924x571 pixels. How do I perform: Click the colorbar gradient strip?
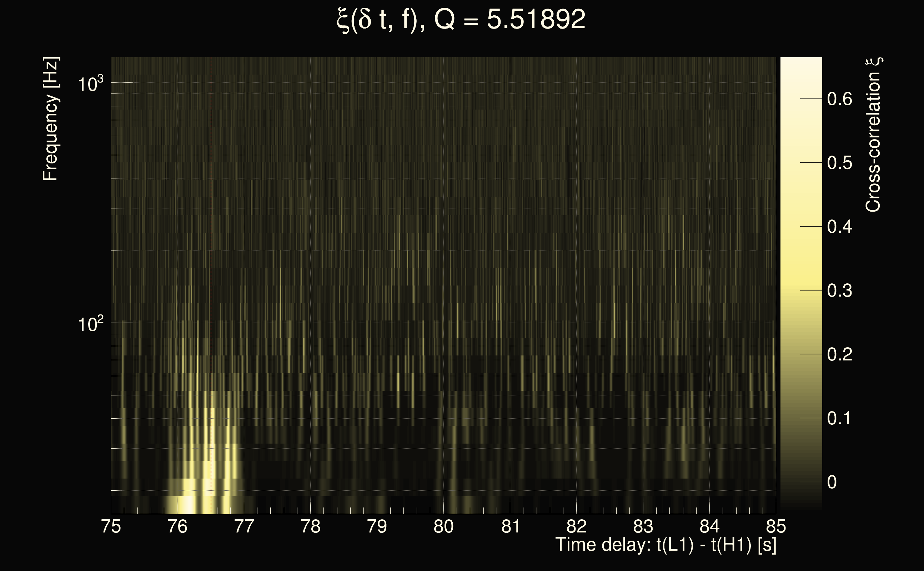[x=801, y=283]
